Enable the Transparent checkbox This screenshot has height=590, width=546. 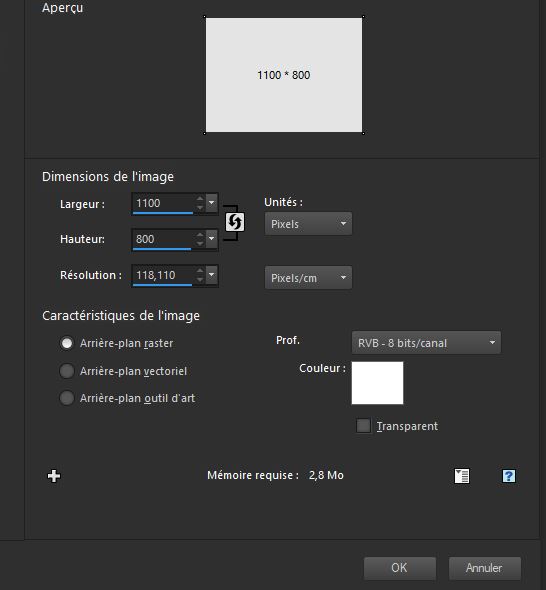click(363, 426)
